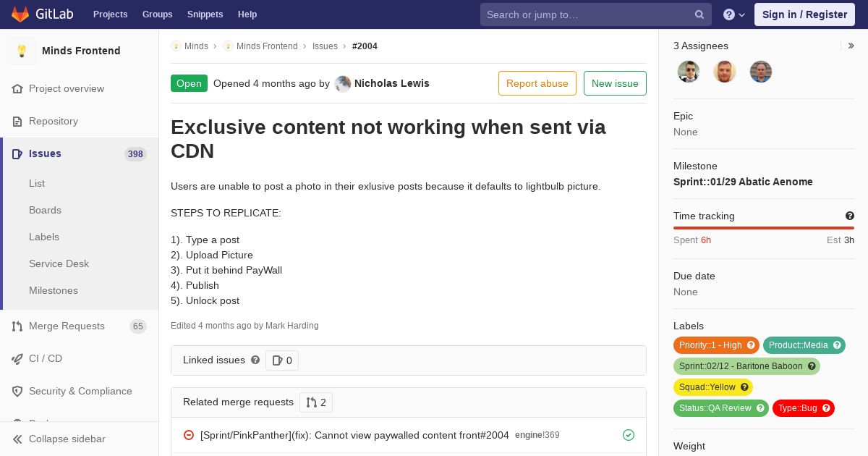
Task: Click the help icon on Status::QA Review label
Action: click(x=760, y=408)
